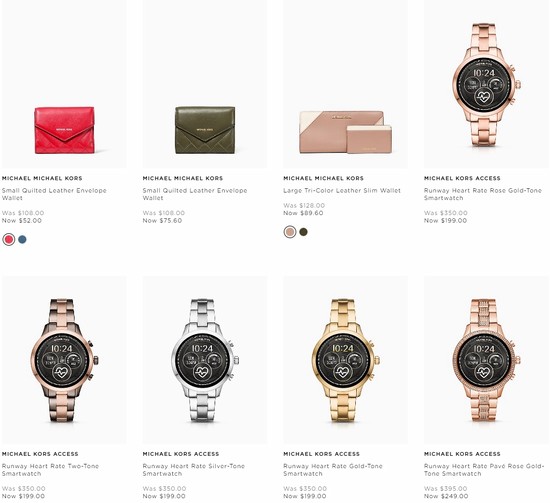
Task: Click Small Quilted Wallet title priced $75.60
Action: 195,194
